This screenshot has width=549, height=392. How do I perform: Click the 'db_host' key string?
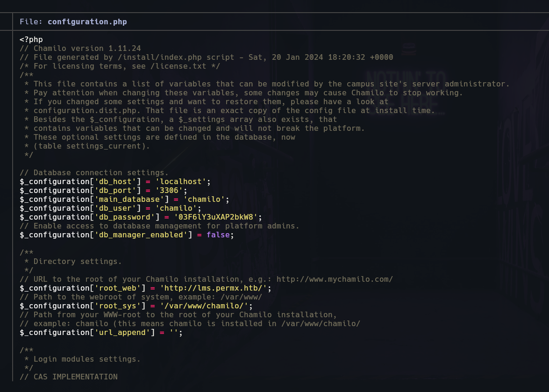point(115,182)
